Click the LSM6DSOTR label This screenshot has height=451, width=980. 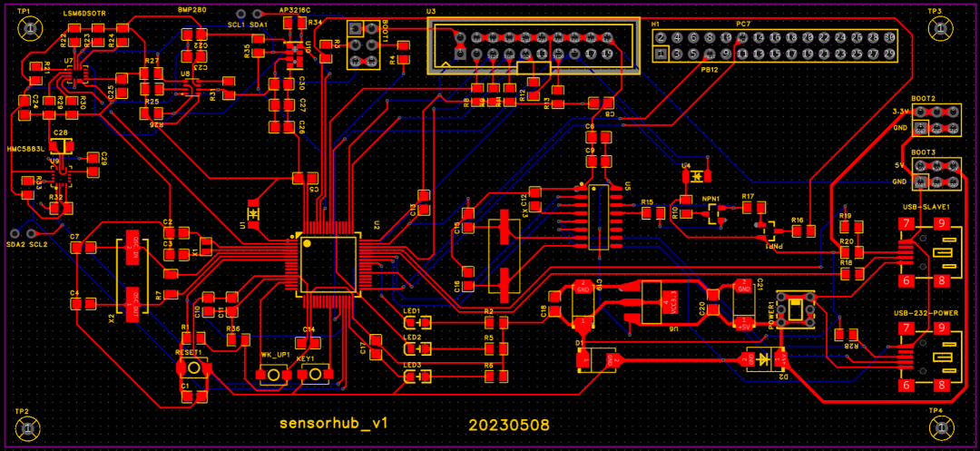[x=85, y=13]
